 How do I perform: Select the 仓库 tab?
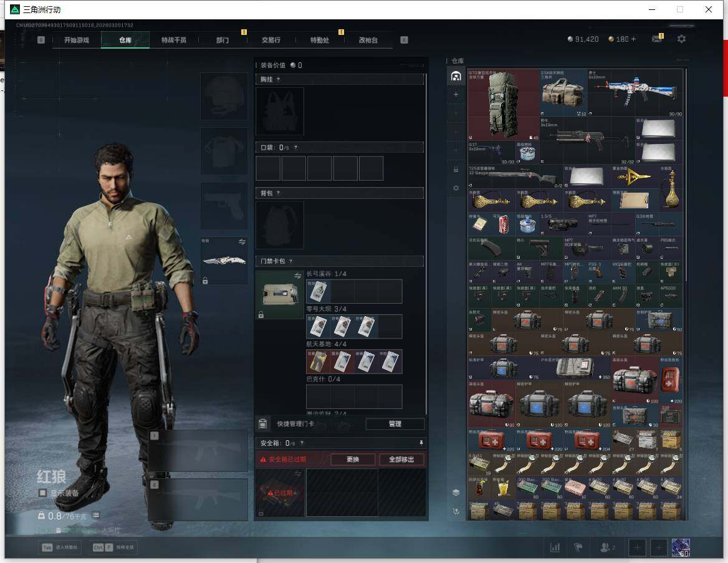click(125, 40)
